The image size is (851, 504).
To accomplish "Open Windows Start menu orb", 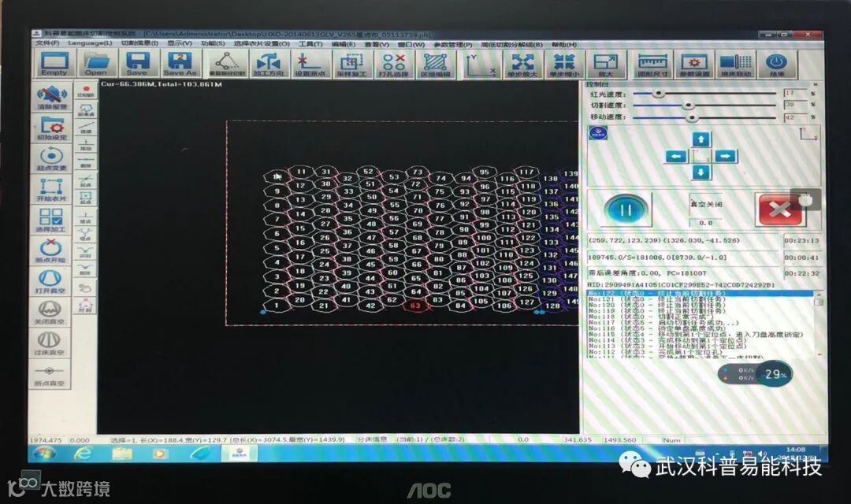I will 44,454.
